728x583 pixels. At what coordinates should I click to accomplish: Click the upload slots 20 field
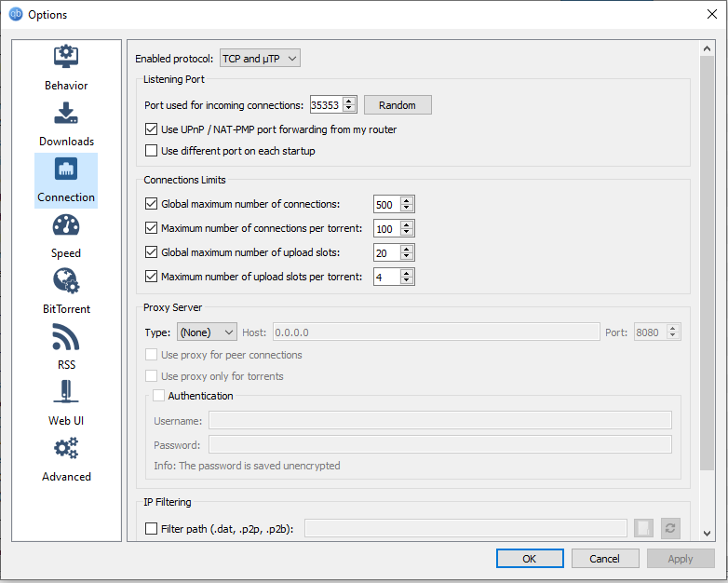(386, 252)
